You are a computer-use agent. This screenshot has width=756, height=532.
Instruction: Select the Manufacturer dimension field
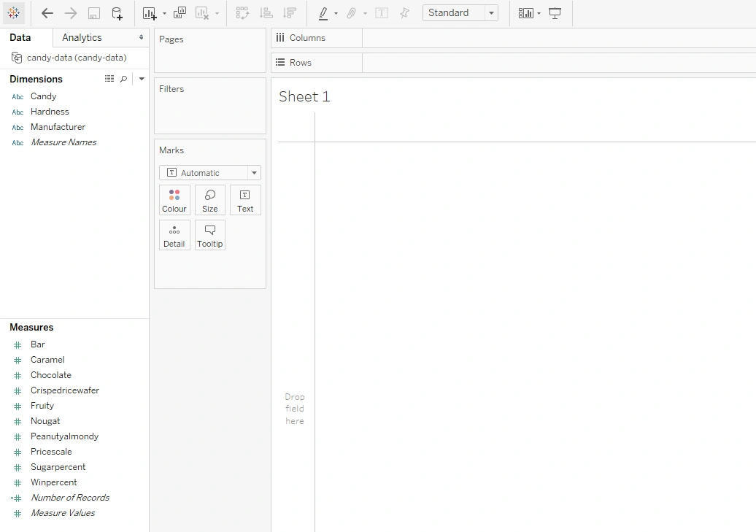pyautogui.click(x=58, y=127)
